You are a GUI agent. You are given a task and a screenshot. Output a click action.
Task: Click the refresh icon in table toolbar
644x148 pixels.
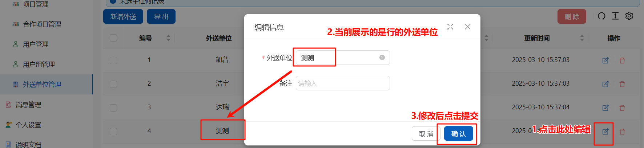[601, 16]
